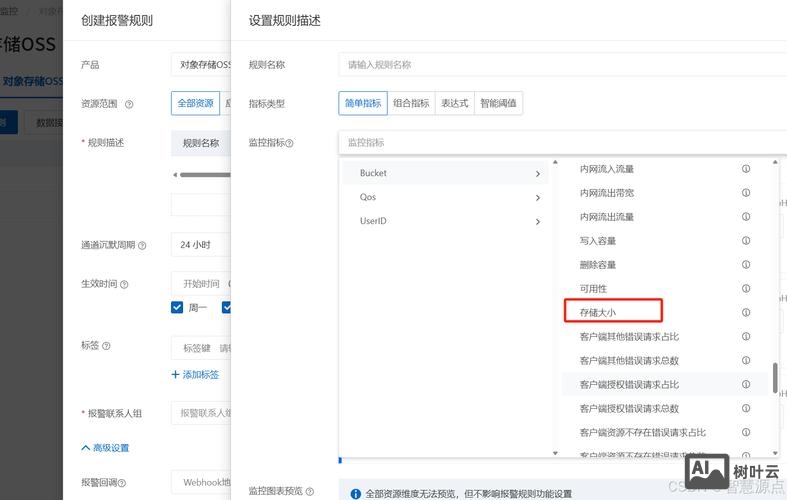
Task: Choose 客户端其他错误请求占比 metric
Action: point(629,336)
